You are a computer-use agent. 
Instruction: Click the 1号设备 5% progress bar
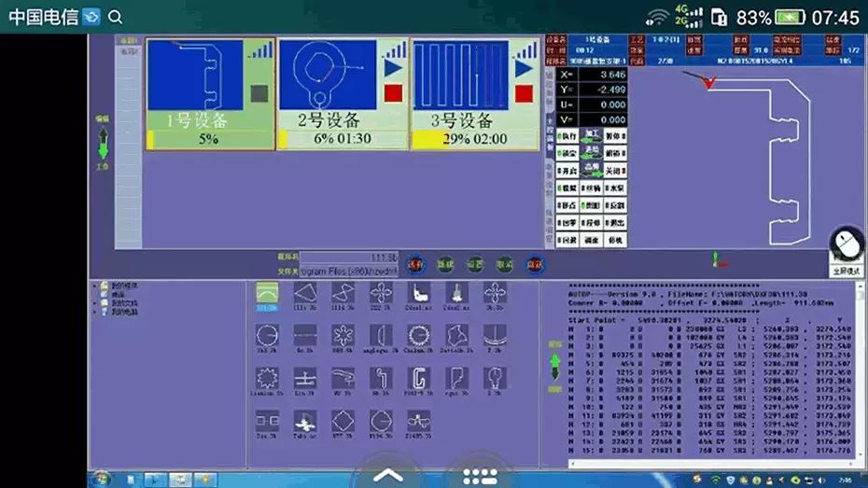pyautogui.click(x=209, y=139)
